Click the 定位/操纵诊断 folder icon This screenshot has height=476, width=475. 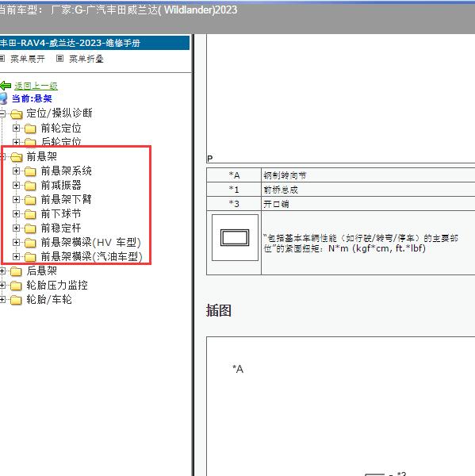coord(17,114)
